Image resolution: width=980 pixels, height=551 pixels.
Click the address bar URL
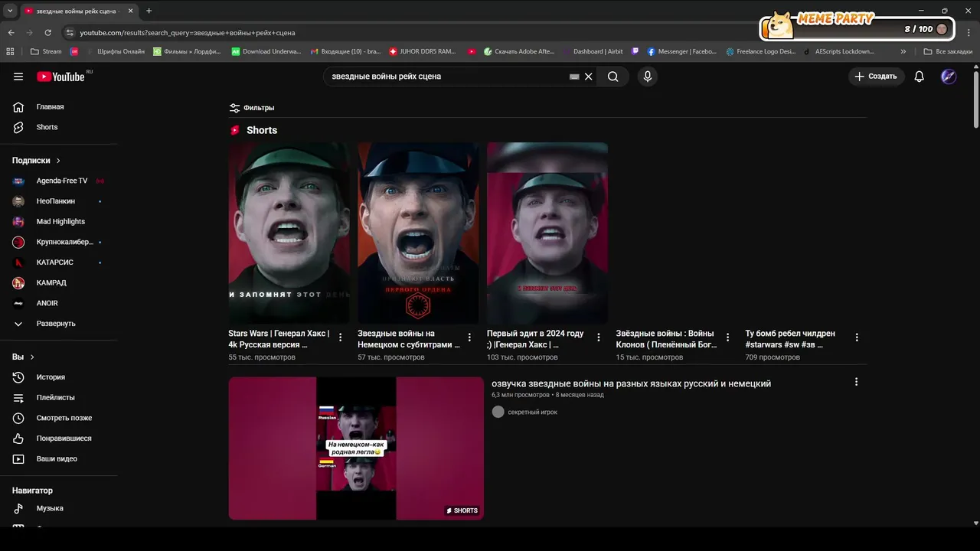click(x=188, y=33)
